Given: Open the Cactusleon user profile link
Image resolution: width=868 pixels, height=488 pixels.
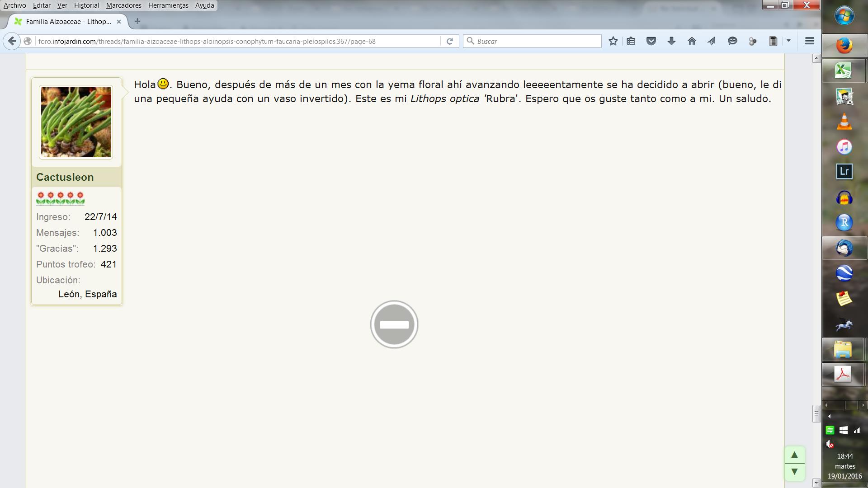Looking at the screenshot, I should tap(65, 177).
